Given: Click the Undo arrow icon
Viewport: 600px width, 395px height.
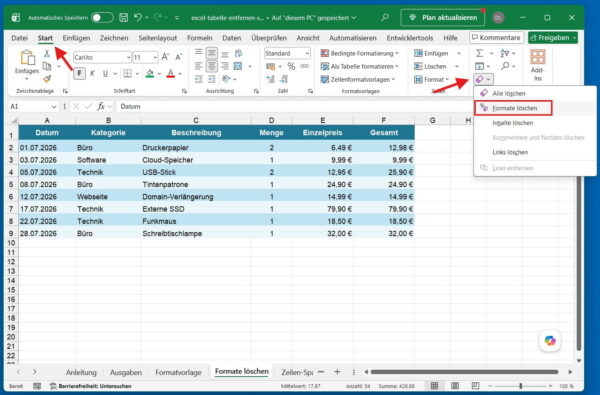Looking at the screenshot, I should tap(138, 17).
